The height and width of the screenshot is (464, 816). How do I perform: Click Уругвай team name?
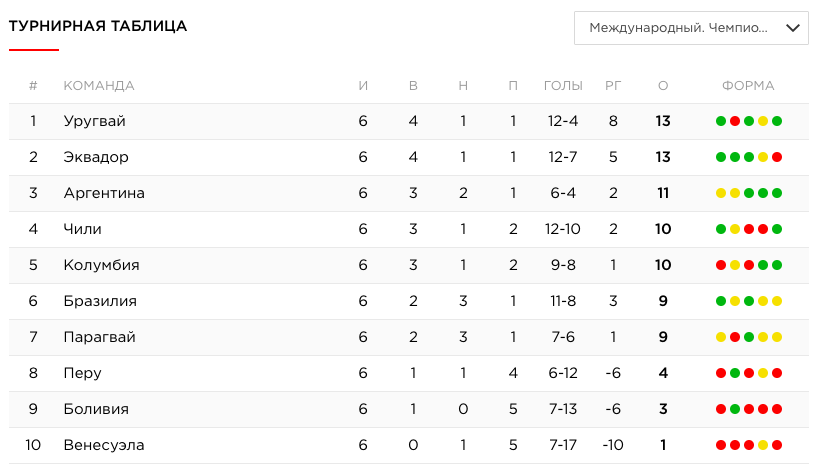tap(95, 122)
